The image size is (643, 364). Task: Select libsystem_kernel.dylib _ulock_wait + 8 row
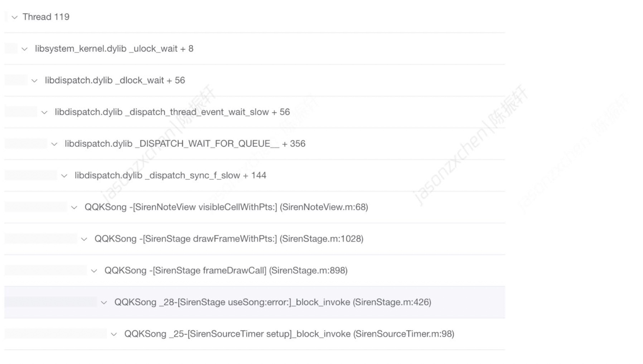coord(114,49)
